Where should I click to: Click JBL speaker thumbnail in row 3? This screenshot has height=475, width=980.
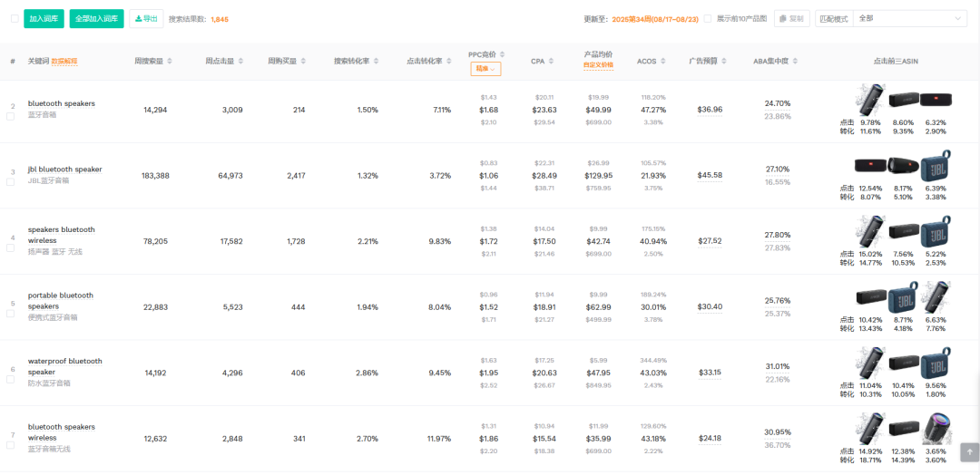pos(935,167)
